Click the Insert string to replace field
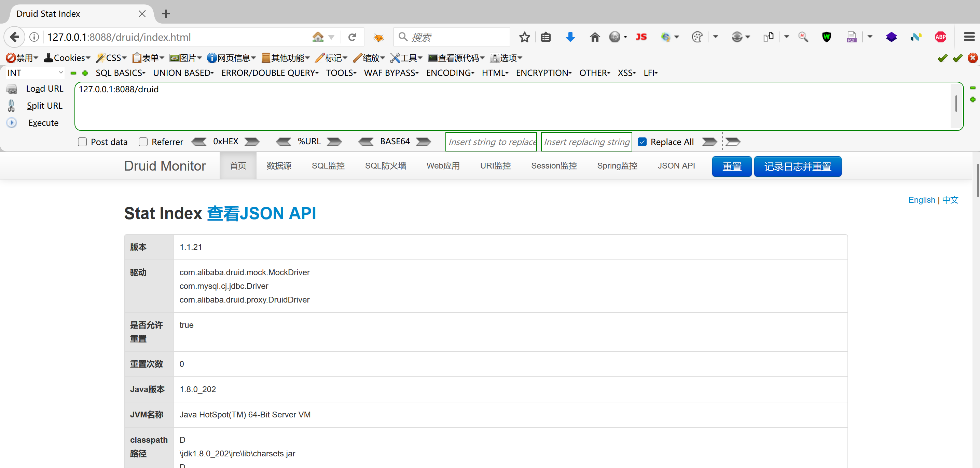980x468 pixels. (x=491, y=142)
